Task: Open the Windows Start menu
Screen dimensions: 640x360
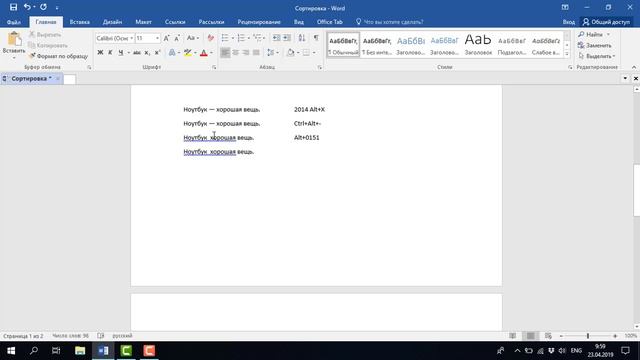Action: (x=11, y=351)
